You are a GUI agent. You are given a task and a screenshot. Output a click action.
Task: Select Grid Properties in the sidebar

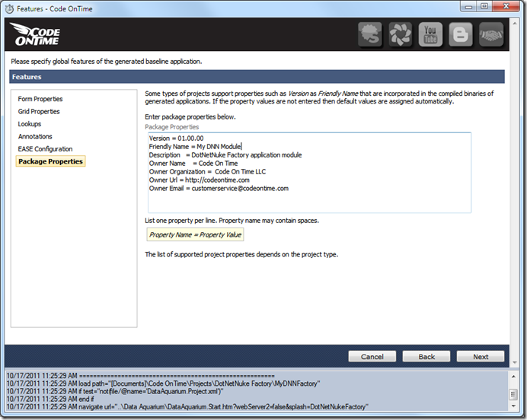coord(39,111)
